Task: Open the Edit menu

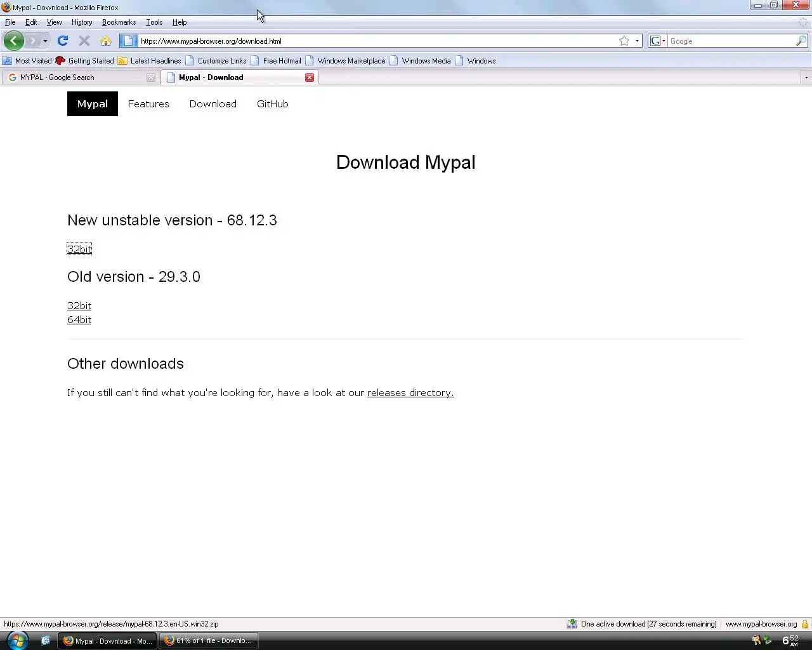Action: coord(31,22)
